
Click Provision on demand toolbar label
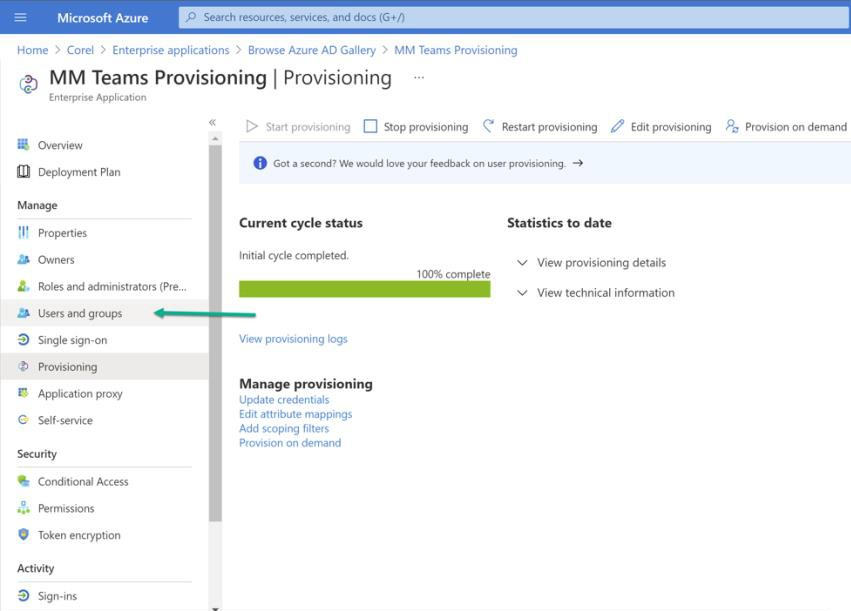796,127
